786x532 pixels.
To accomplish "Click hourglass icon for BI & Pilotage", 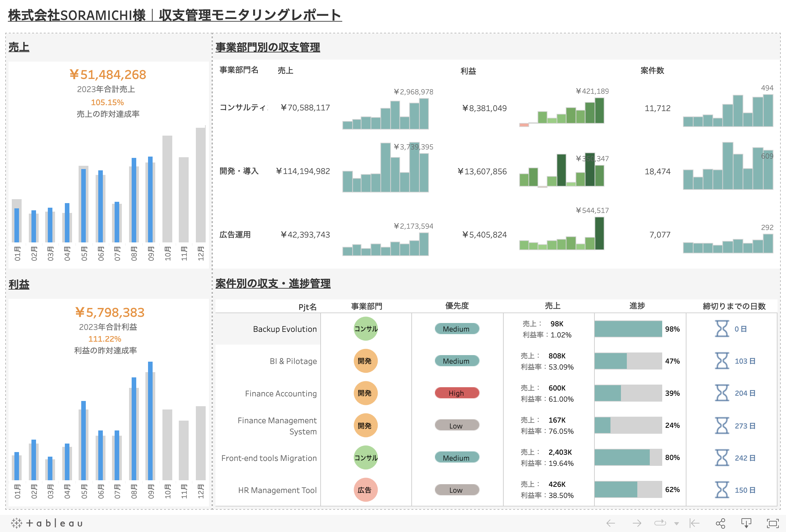I will 722,361.
